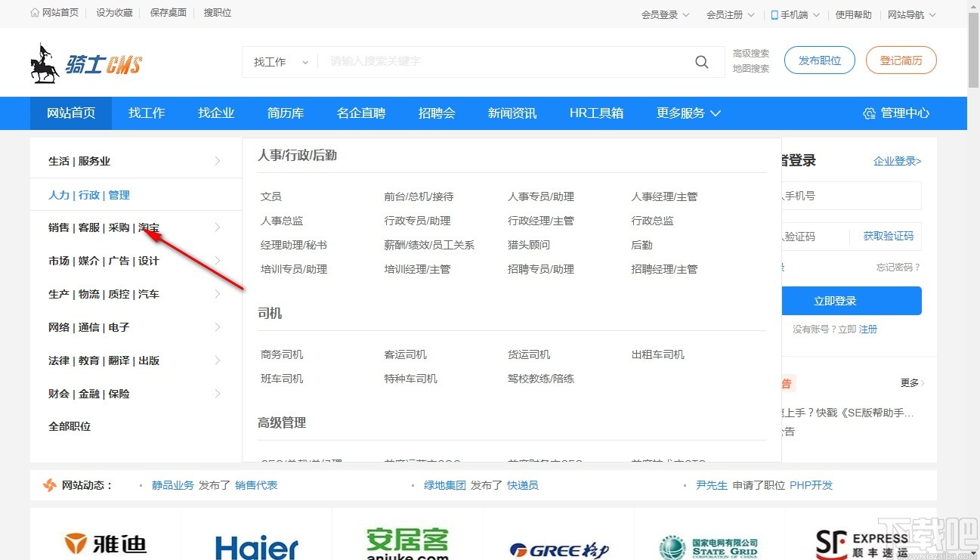
Task: Click the 验证码 input field
Action: 816,237
